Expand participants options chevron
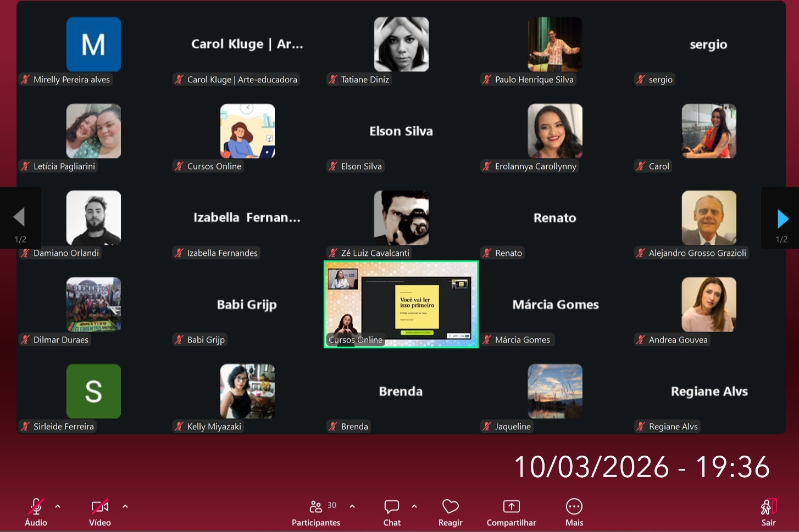 [352, 506]
